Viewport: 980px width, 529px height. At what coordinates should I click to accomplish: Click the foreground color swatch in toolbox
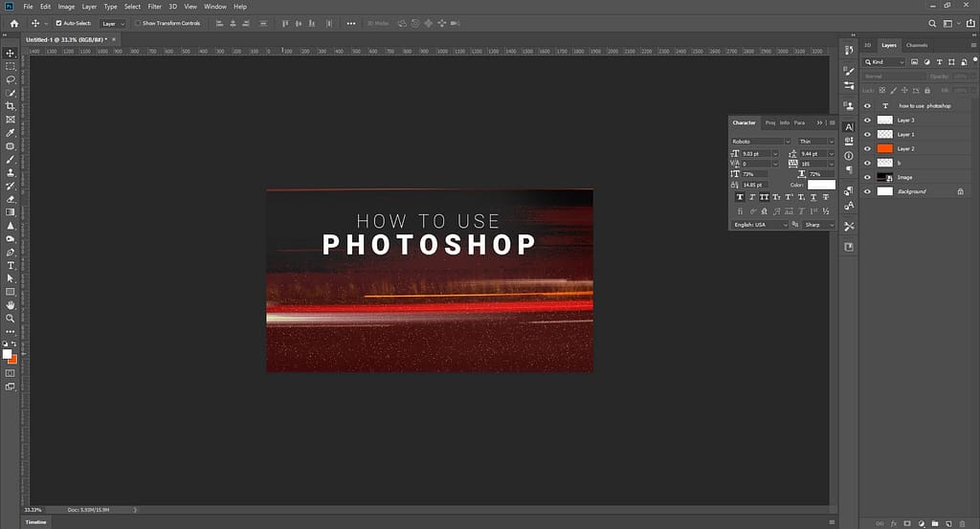[x=7, y=354]
